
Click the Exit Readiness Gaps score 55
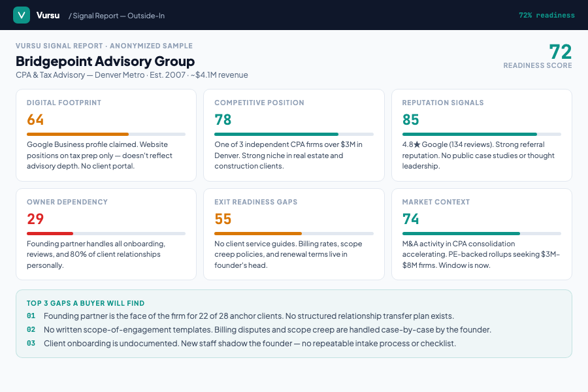coord(223,219)
